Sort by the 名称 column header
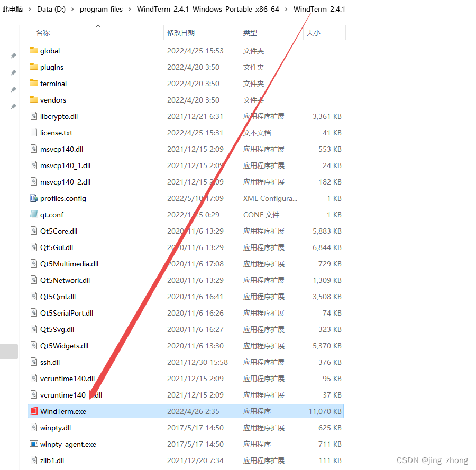 point(43,33)
